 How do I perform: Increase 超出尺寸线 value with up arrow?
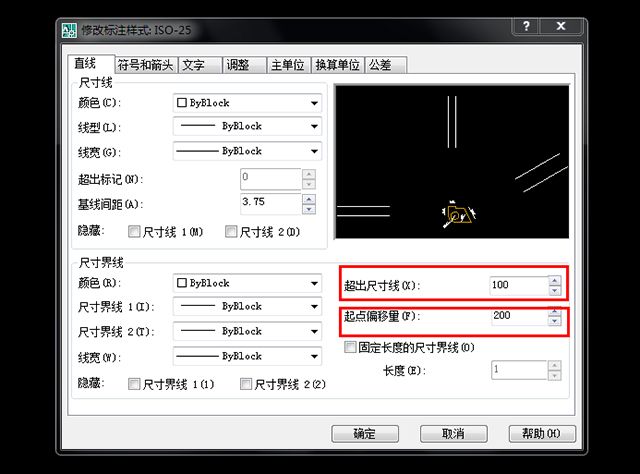[555, 280]
